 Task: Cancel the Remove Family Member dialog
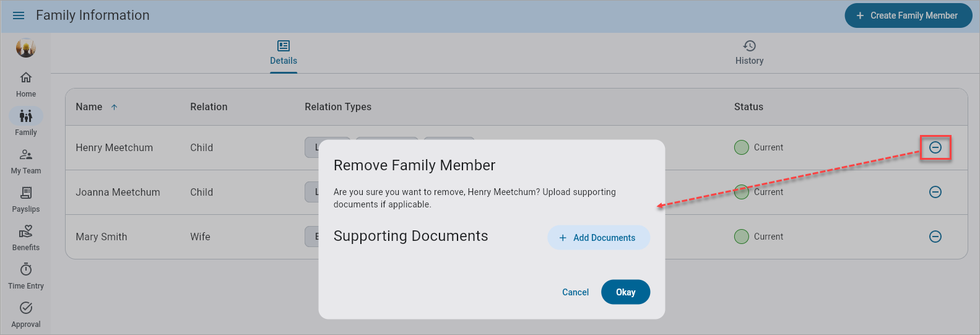tap(575, 292)
